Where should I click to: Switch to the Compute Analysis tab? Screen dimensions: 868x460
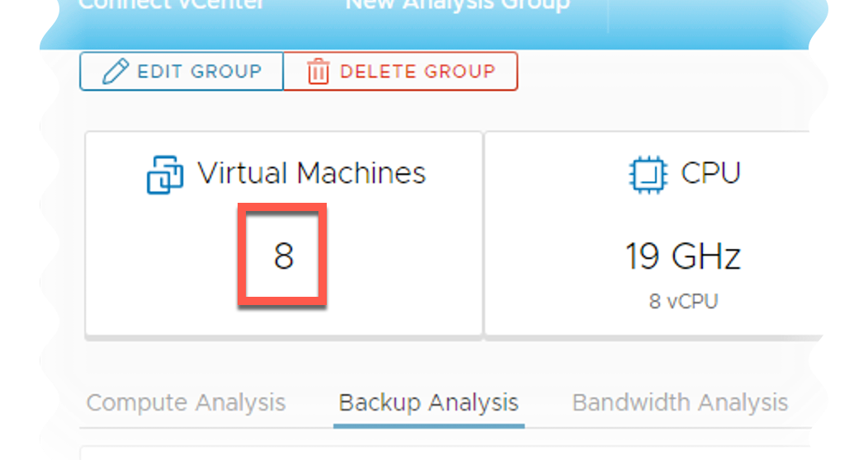186,402
